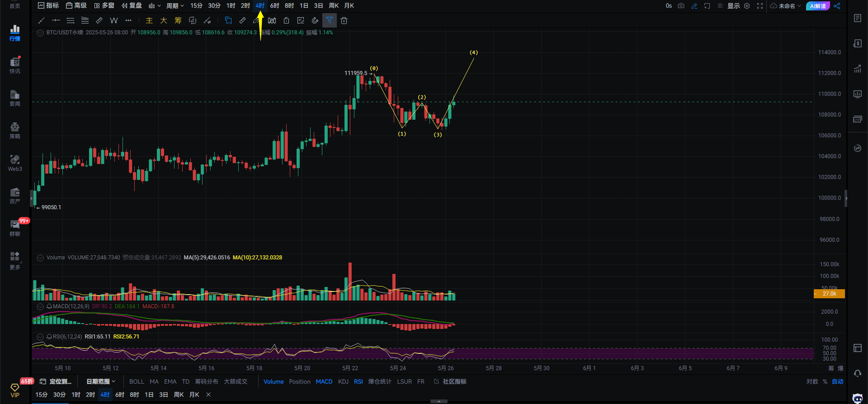Start 复盘 replay mode
This screenshot has width=868, height=404.
click(132, 5)
